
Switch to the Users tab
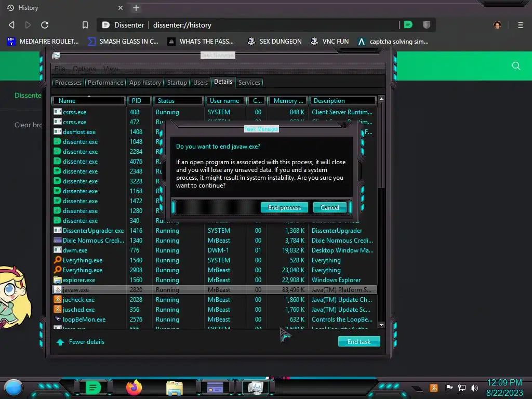(x=201, y=83)
